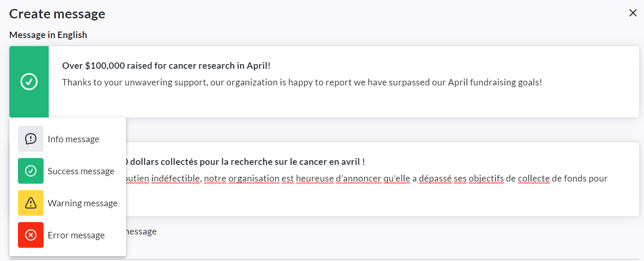The width and height of the screenshot is (644, 261).
Task: Close the Create message dialog
Action: click(633, 13)
